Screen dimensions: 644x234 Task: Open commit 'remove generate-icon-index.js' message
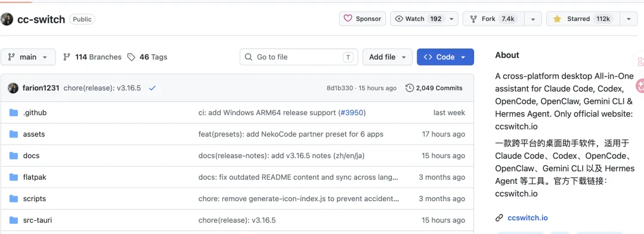coord(299,199)
